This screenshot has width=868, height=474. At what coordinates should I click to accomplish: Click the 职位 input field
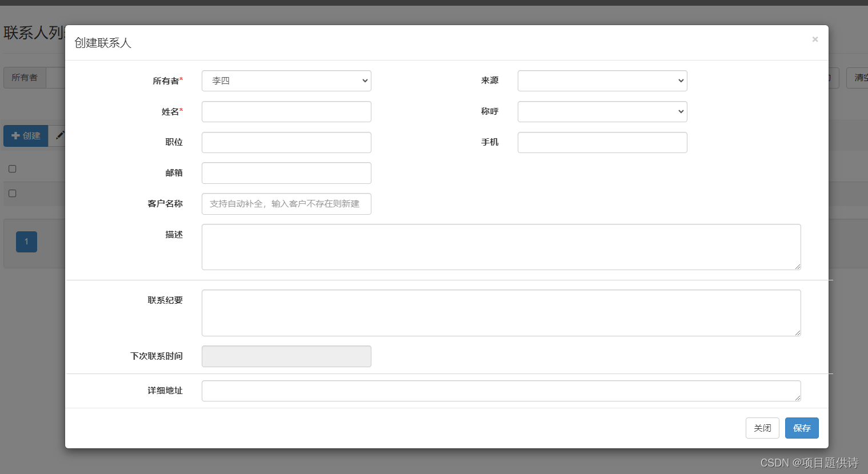point(286,143)
